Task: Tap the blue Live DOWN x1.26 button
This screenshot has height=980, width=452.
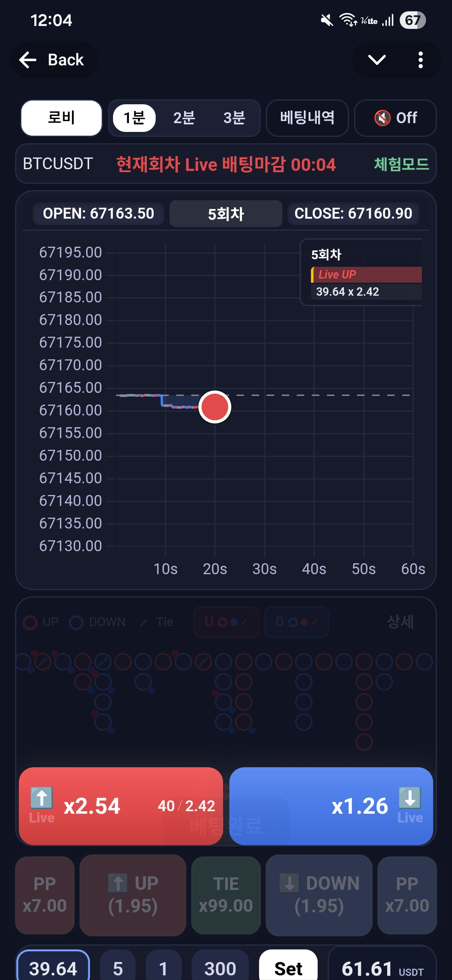Action: click(x=331, y=806)
